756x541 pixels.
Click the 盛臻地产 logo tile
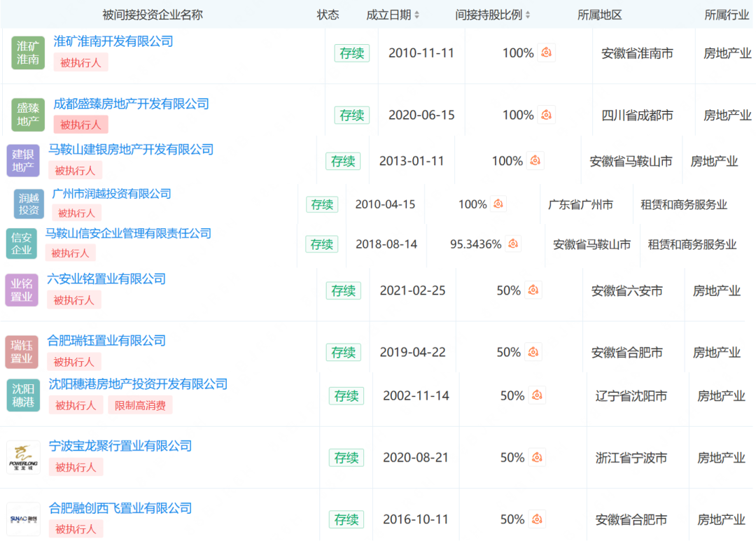[x=28, y=115]
